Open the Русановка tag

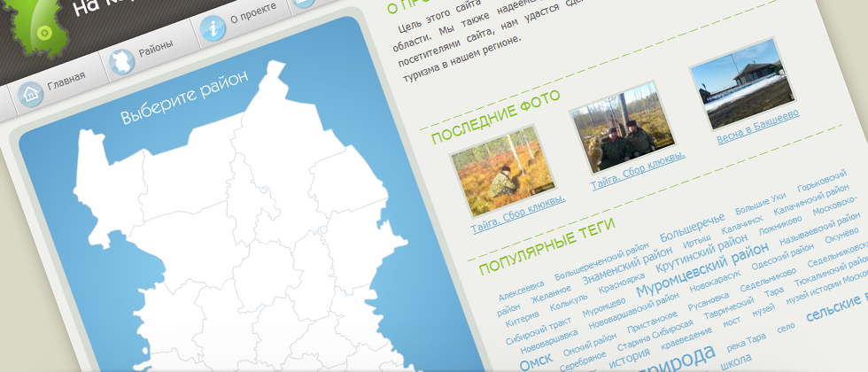(708, 303)
